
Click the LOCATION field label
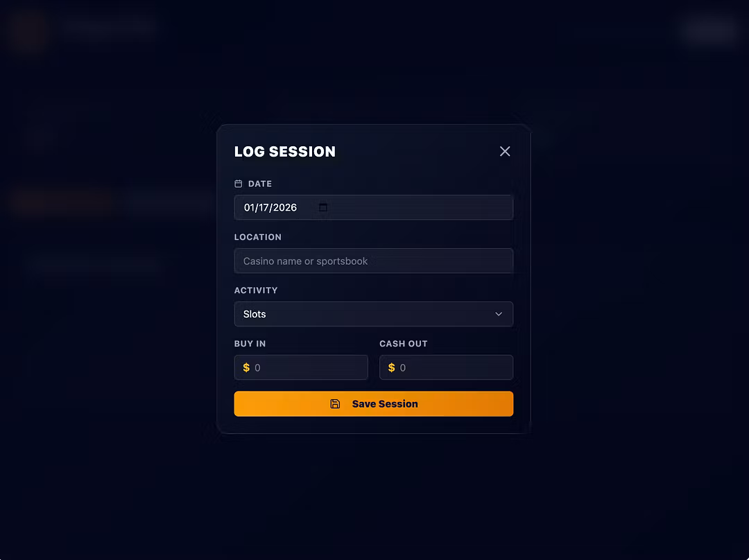258,237
